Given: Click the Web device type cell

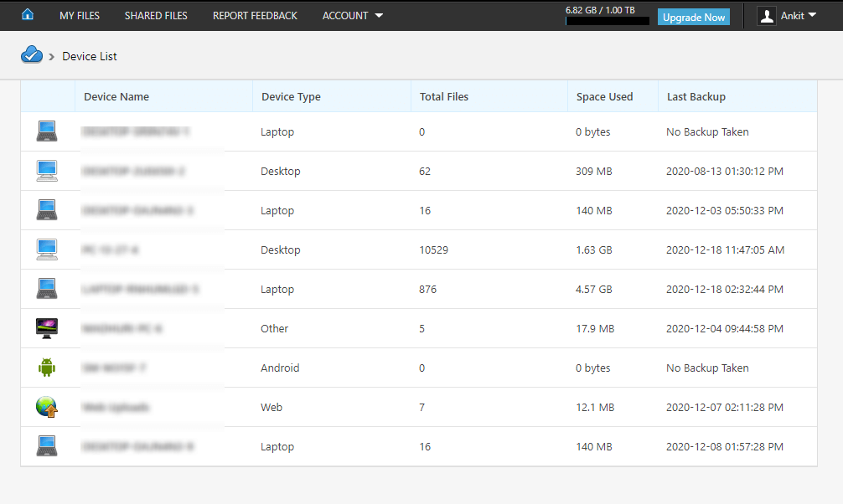Looking at the screenshot, I should pos(272,407).
